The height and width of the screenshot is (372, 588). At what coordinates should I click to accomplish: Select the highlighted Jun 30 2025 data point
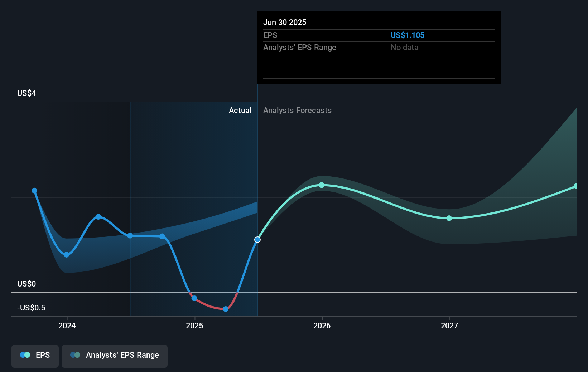coord(257,240)
